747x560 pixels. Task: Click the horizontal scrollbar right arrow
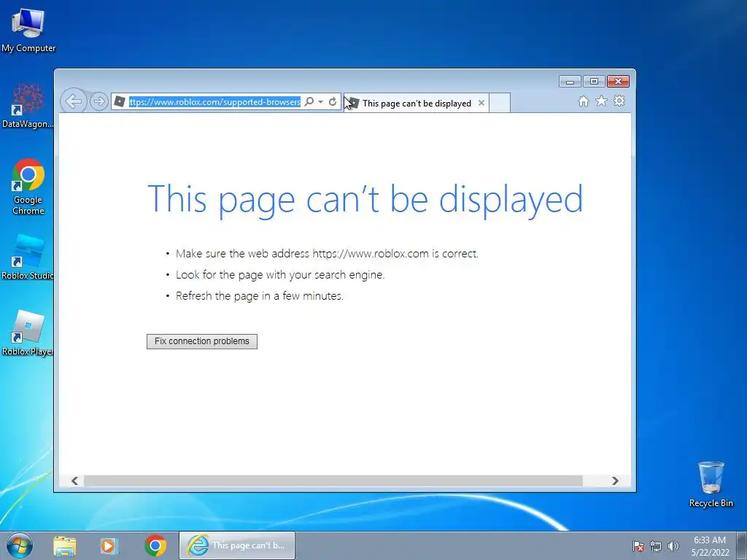pyautogui.click(x=615, y=481)
